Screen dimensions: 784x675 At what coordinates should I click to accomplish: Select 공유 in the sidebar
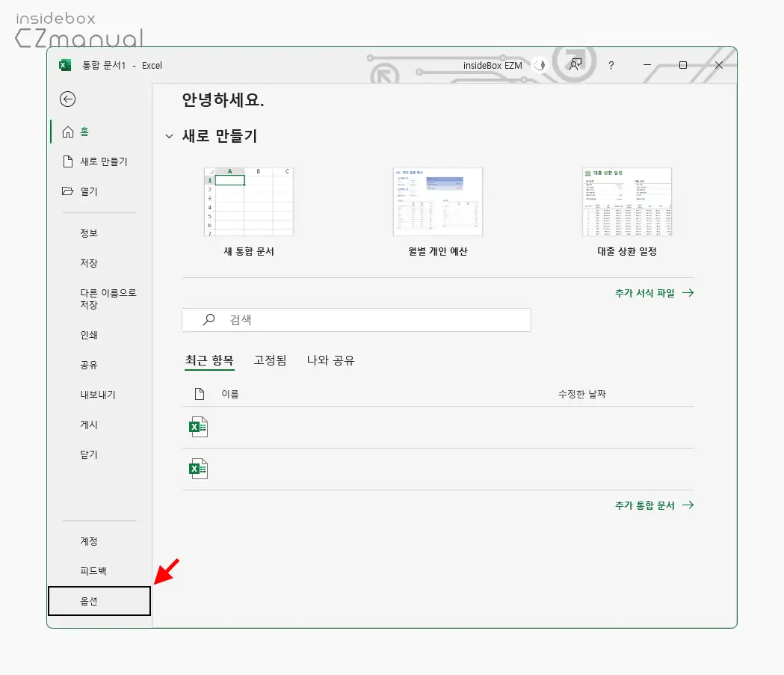[x=100, y=365]
